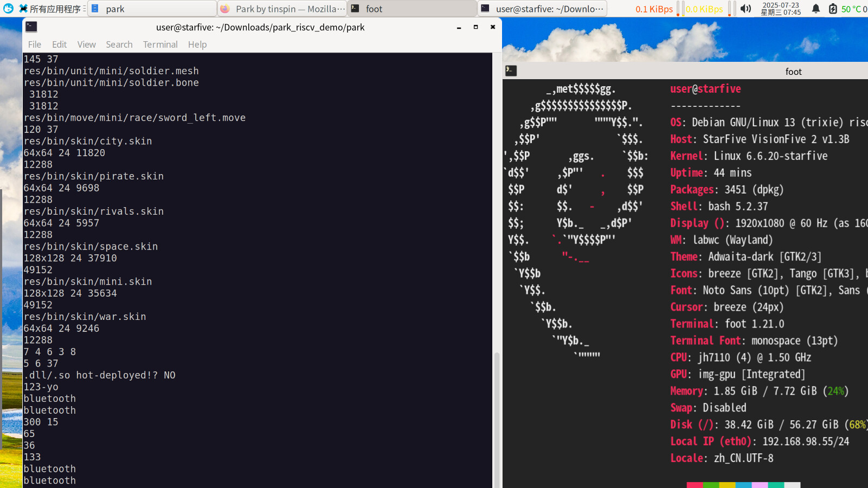Click the Locale zh_CN.UTF-8 line
Screen dimensions: 868x488
(722, 459)
